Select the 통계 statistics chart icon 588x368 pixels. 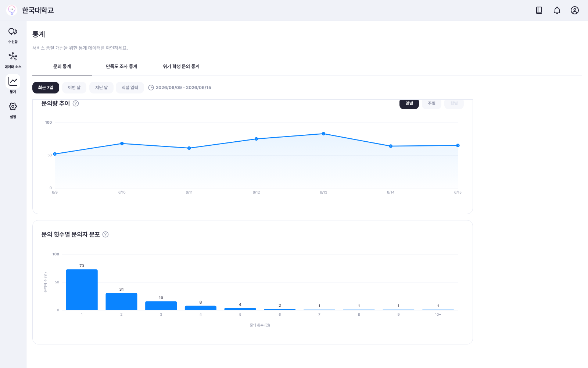pos(13,81)
